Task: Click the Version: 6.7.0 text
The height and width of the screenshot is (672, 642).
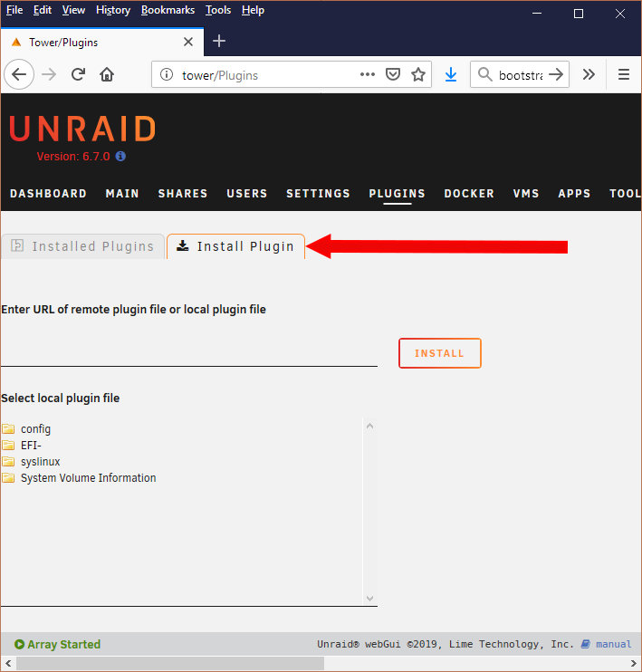Action: pyautogui.click(x=73, y=157)
